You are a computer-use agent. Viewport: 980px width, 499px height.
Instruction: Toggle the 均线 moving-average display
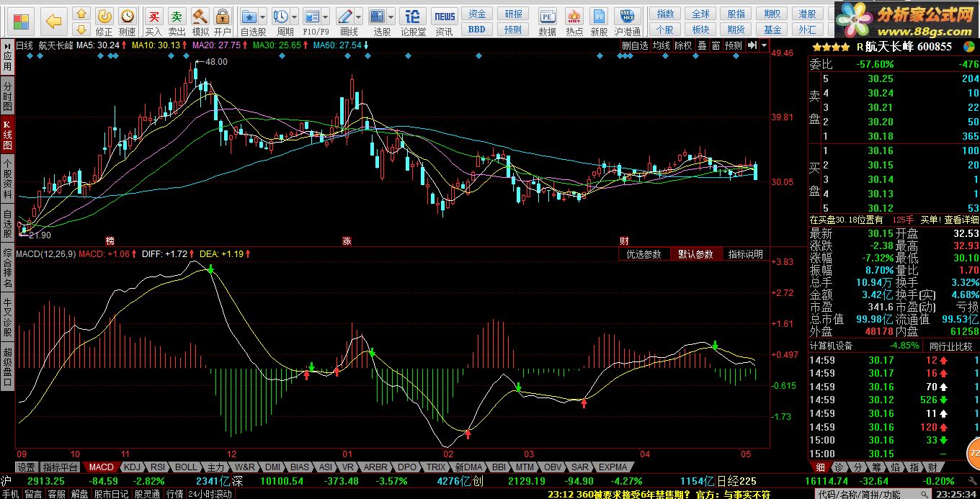click(661, 45)
